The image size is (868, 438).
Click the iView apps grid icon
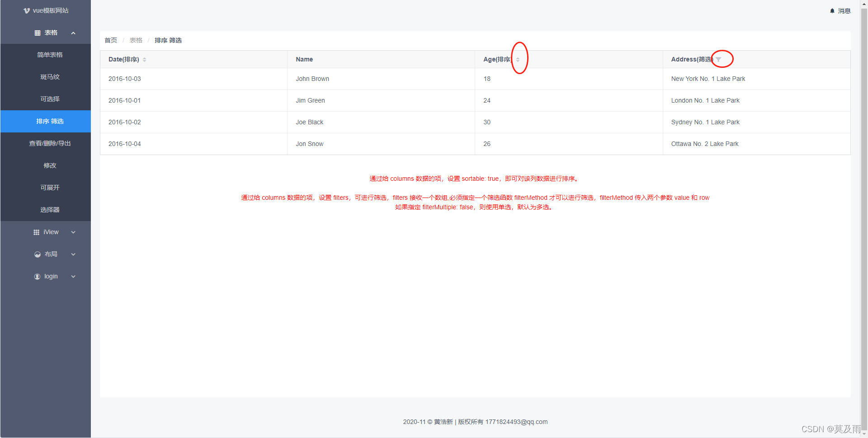point(37,232)
